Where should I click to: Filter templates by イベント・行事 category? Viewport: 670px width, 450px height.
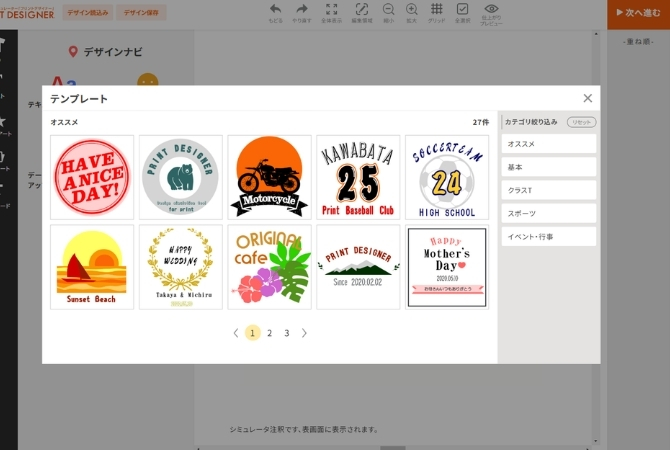point(549,236)
